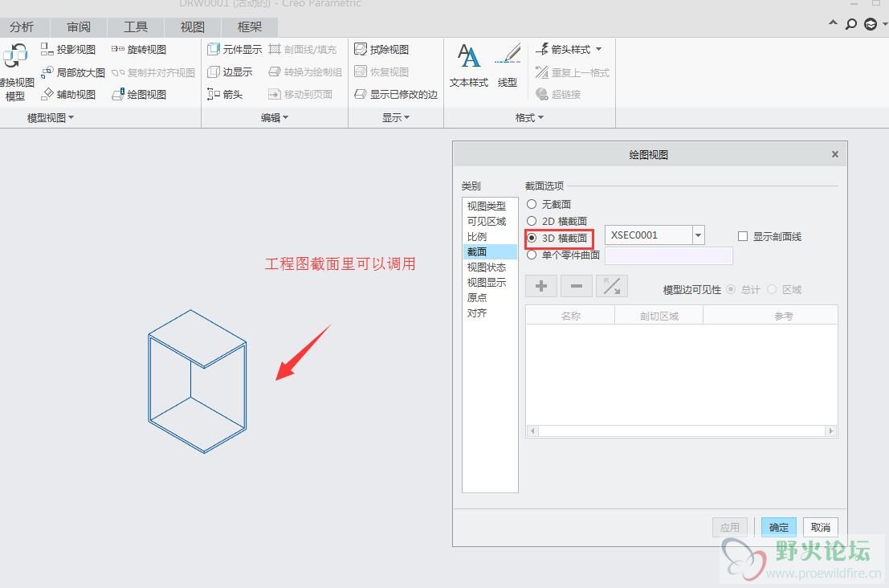
Task: Click the search magnifier icon in title area
Action: click(x=851, y=24)
